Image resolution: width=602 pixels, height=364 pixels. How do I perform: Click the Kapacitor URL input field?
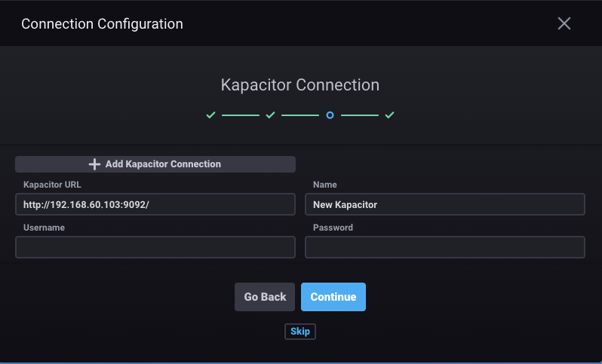(x=155, y=204)
